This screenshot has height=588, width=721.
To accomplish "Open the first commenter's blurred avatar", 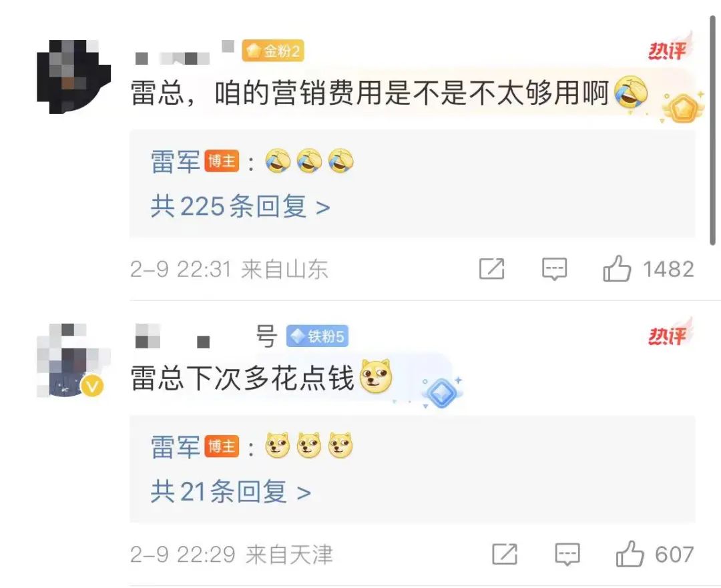I will (x=73, y=76).
